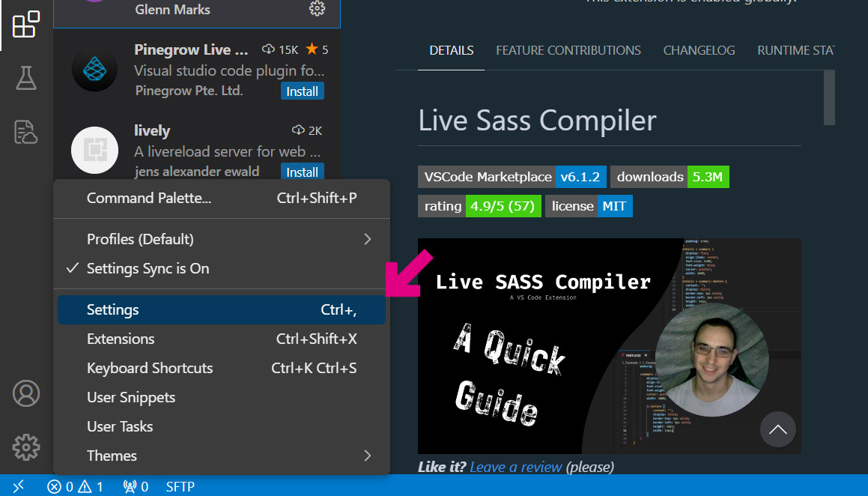Open the Accounts profile icon
Screen dimensions: 868x496
click(26, 393)
